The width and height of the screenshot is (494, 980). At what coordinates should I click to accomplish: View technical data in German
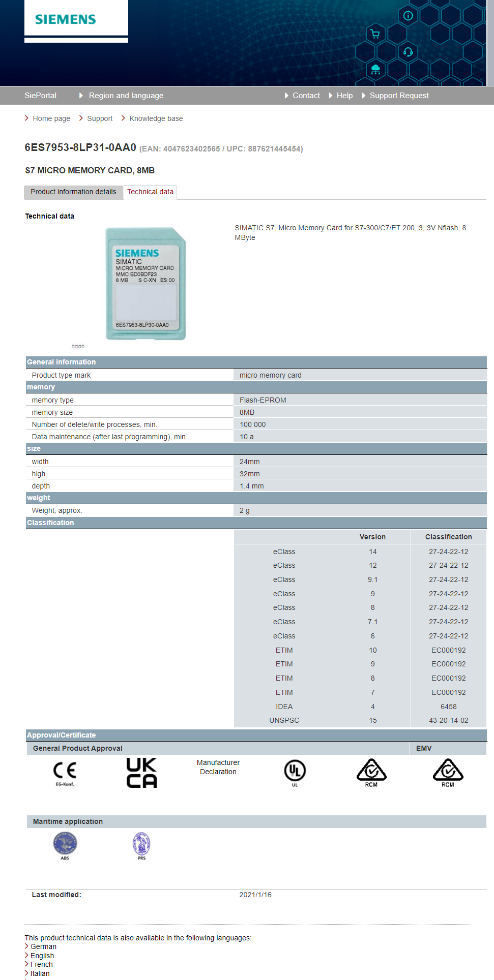43,946
